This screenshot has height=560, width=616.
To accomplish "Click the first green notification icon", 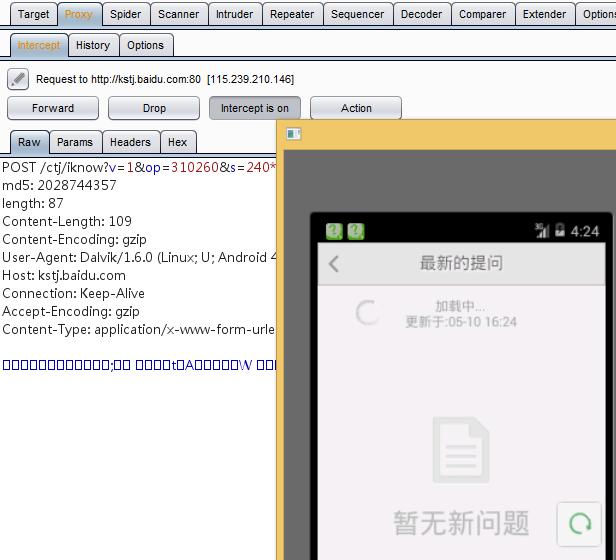I will tap(334, 231).
